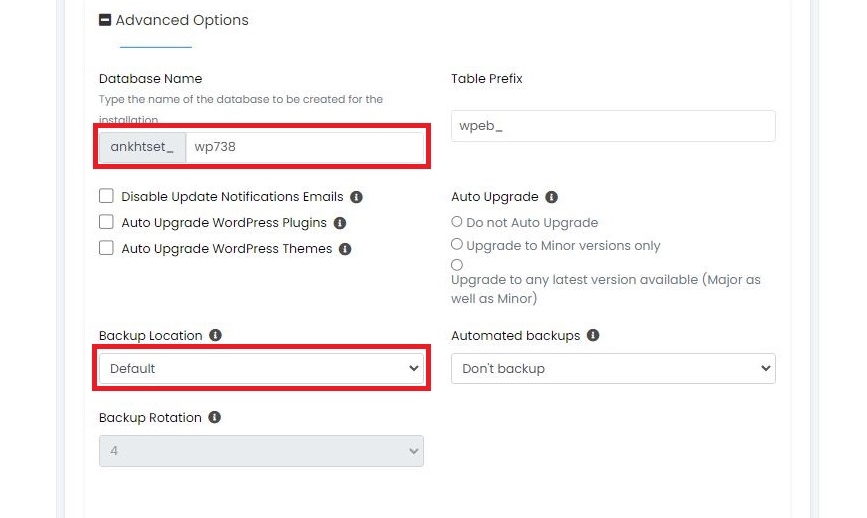Collapse the Advanced Options section minus icon
The image size is (867, 518).
105,20
